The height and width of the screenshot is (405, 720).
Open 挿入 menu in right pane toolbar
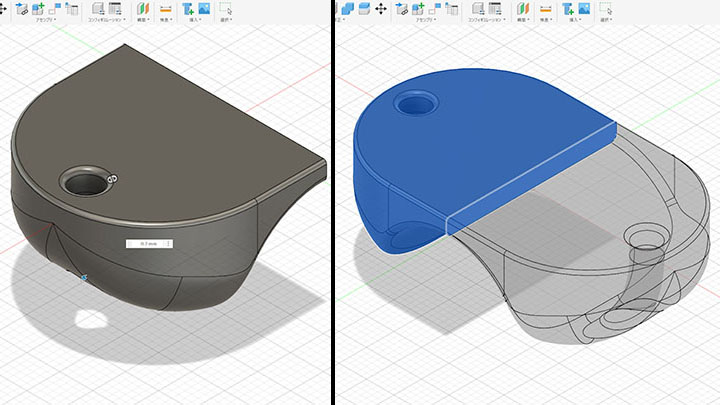[x=575, y=19]
